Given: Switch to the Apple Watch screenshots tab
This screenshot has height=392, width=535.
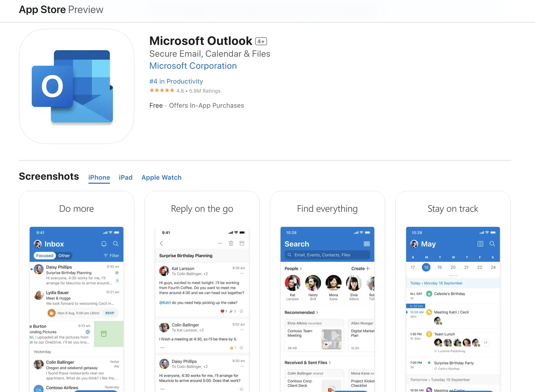Looking at the screenshot, I should point(161,177).
